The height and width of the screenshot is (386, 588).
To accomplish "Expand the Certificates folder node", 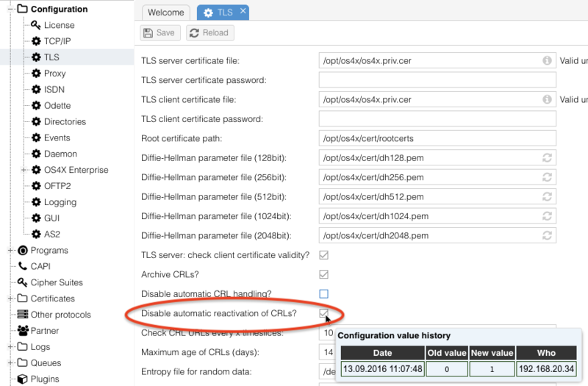I will click(x=10, y=299).
